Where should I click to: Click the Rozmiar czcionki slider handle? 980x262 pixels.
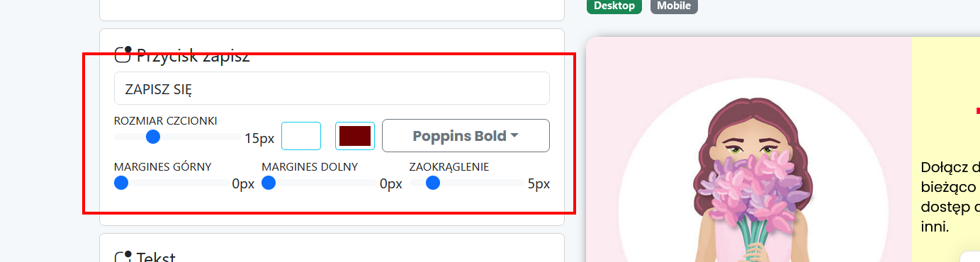tap(153, 136)
